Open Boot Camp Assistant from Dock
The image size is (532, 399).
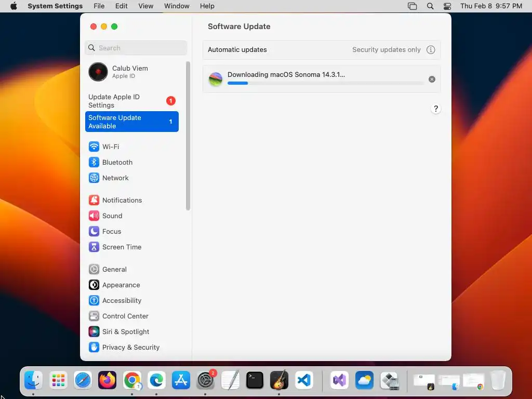[x=389, y=380]
